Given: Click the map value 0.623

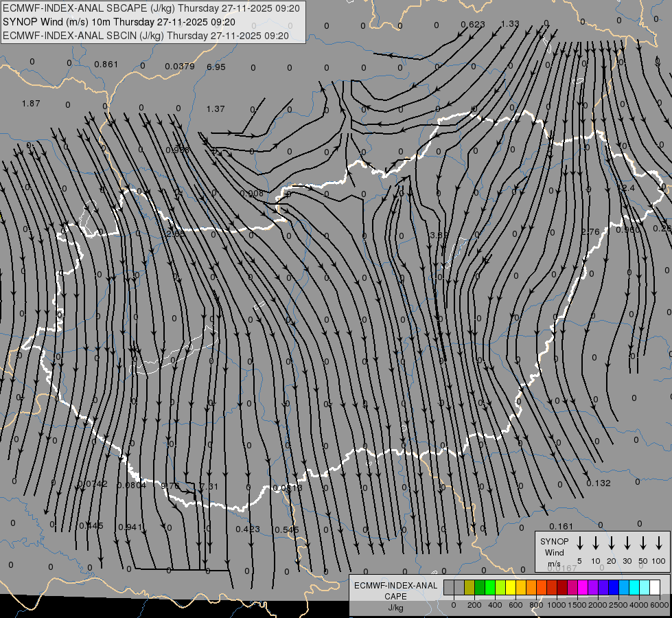Looking at the screenshot, I should coord(473,25).
